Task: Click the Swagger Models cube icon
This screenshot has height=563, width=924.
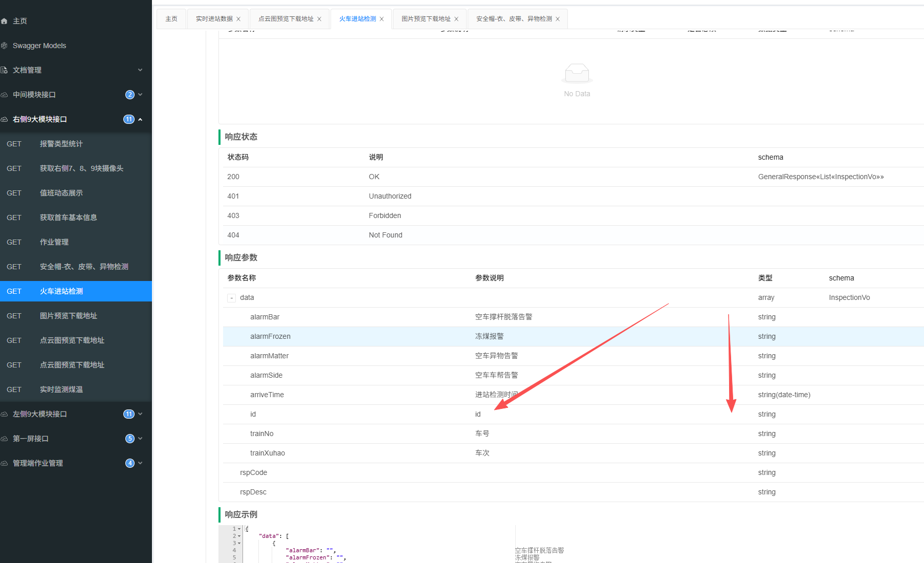Action: pos(4,46)
